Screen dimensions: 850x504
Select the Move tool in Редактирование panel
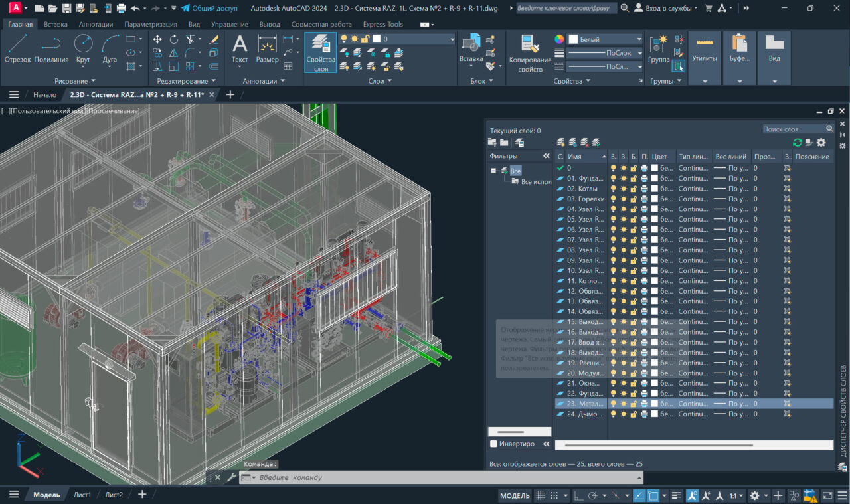[157, 39]
